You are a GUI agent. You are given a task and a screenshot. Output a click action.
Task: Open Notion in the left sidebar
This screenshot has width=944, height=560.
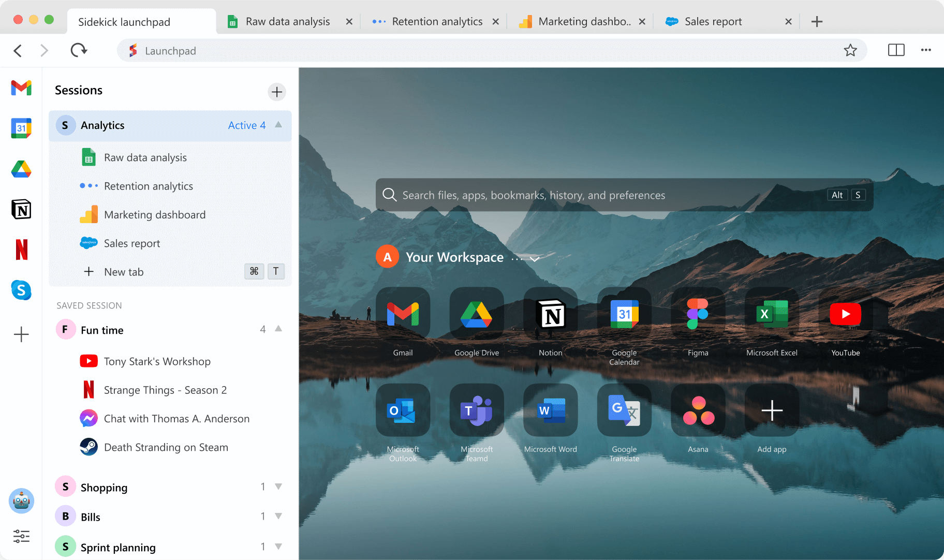tap(21, 209)
